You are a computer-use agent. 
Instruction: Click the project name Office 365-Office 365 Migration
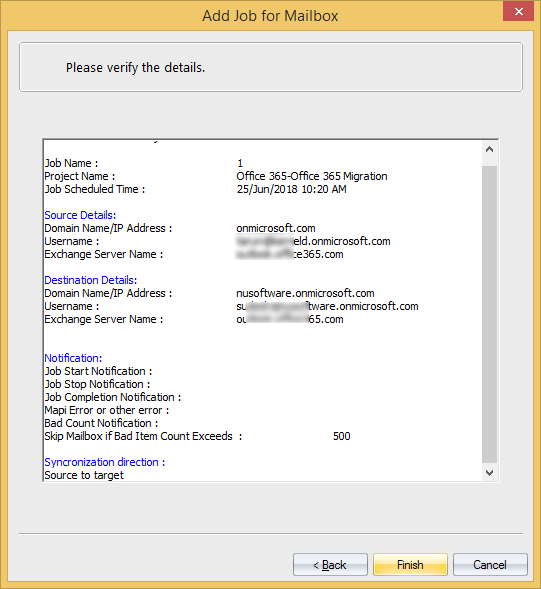click(312, 176)
